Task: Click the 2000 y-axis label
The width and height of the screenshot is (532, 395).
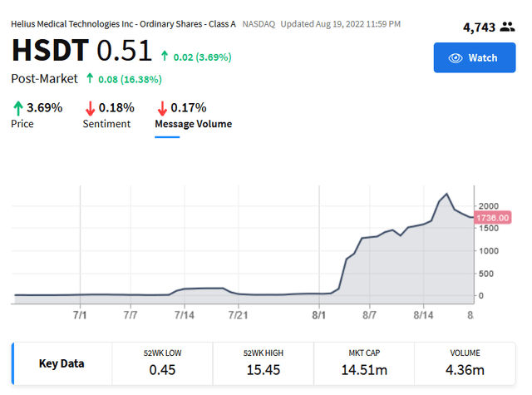Action: click(489, 206)
